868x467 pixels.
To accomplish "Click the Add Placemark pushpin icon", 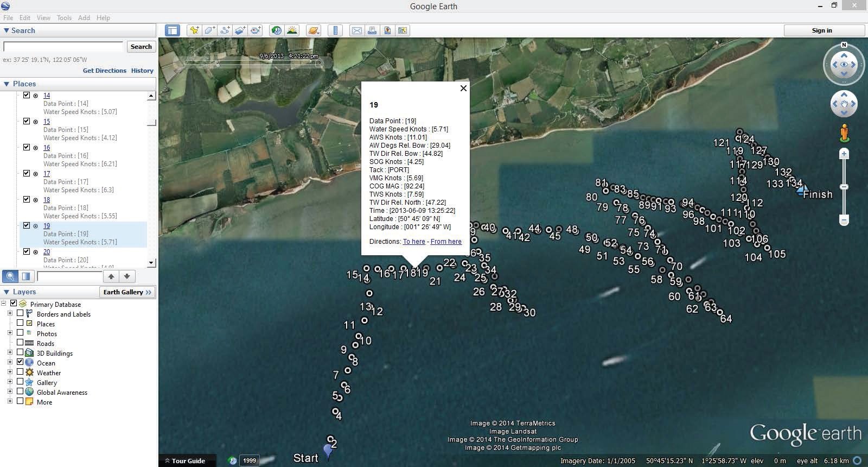I will pos(194,30).
